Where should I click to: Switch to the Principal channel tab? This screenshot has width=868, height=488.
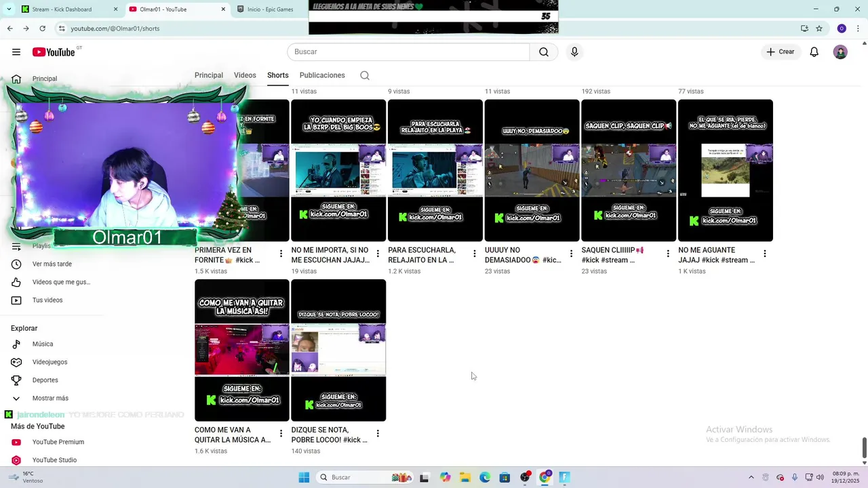(x=209, y=75)
